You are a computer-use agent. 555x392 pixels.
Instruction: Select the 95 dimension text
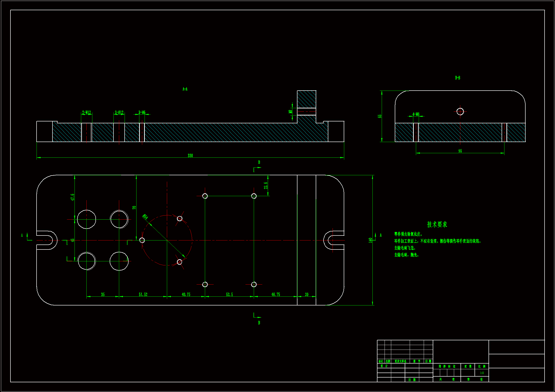(x=460, y=151)
